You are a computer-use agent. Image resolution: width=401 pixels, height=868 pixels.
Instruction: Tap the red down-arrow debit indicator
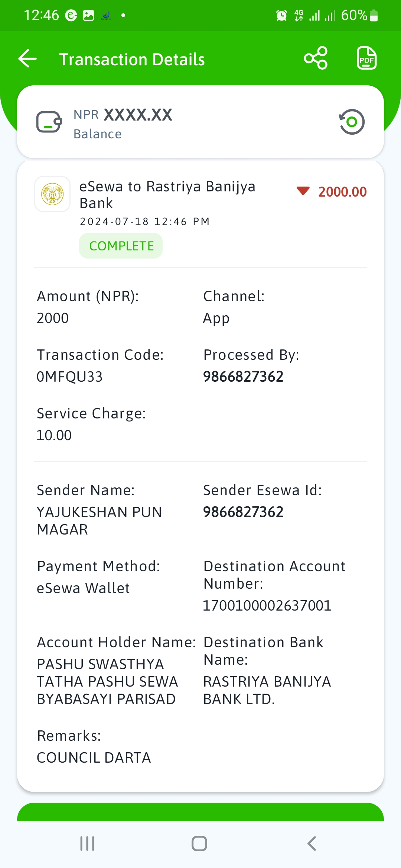(303, 191)
